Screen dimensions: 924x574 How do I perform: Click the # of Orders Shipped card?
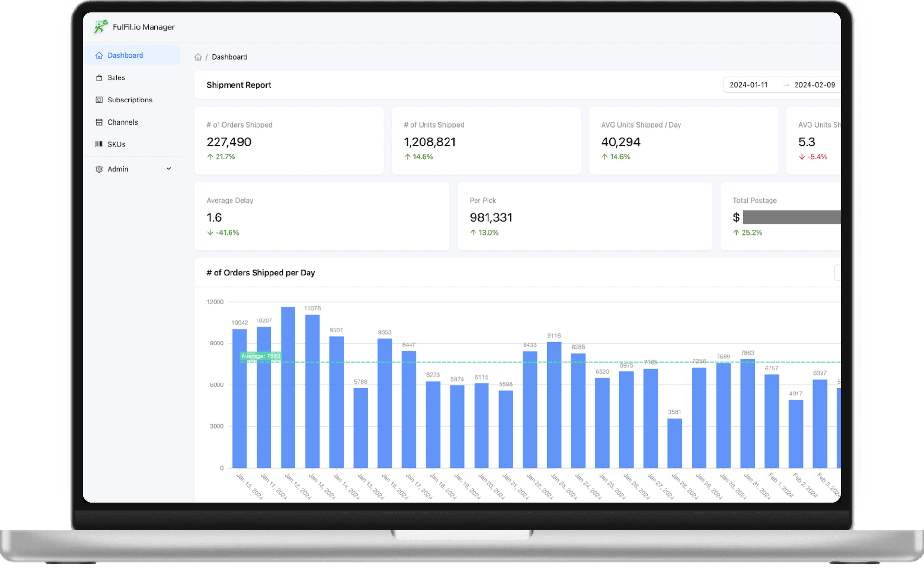(289, 140)
